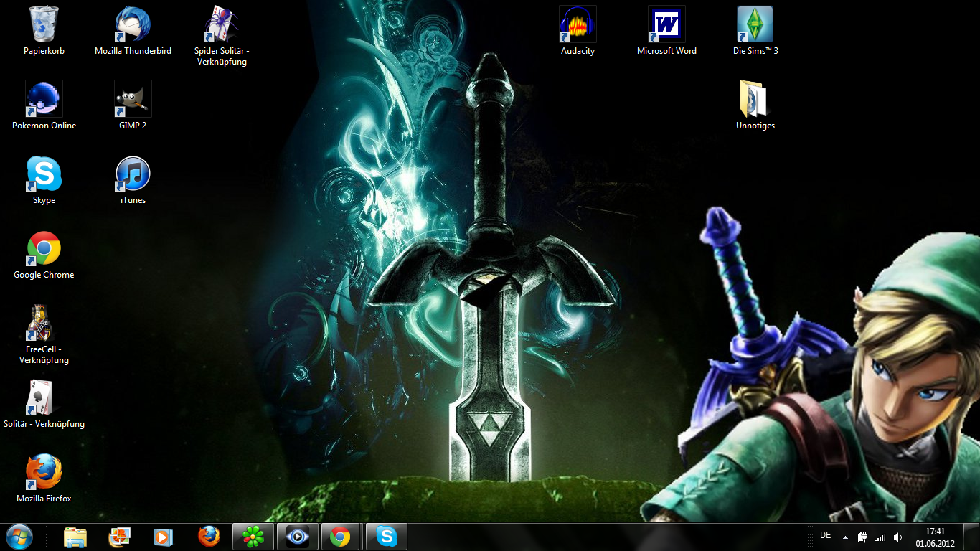Switch to the ICQ flower taskbar button
This screenshot has width=980, height=551.
tap(253, 537)
